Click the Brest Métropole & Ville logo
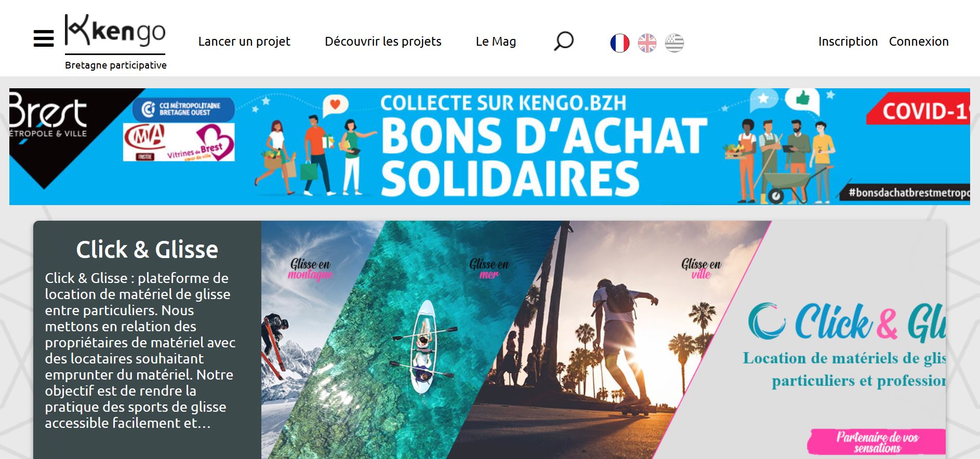 click(48, 119)
